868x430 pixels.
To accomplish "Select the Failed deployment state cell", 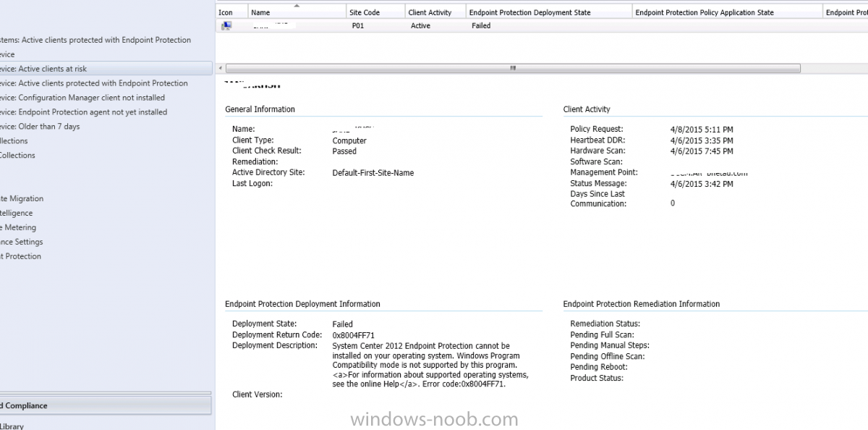I will 481,25.
